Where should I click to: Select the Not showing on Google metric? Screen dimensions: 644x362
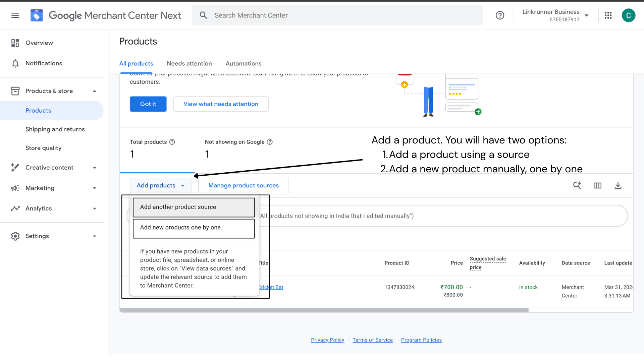[x=238, y=150]
